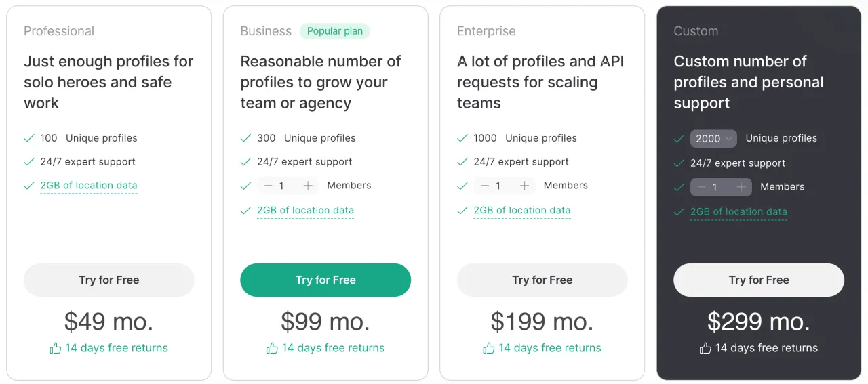Start Enterprise plan with Try for Free
This screenshot has height=384, width=868.
pyautogui.click(x=542, y=280)
